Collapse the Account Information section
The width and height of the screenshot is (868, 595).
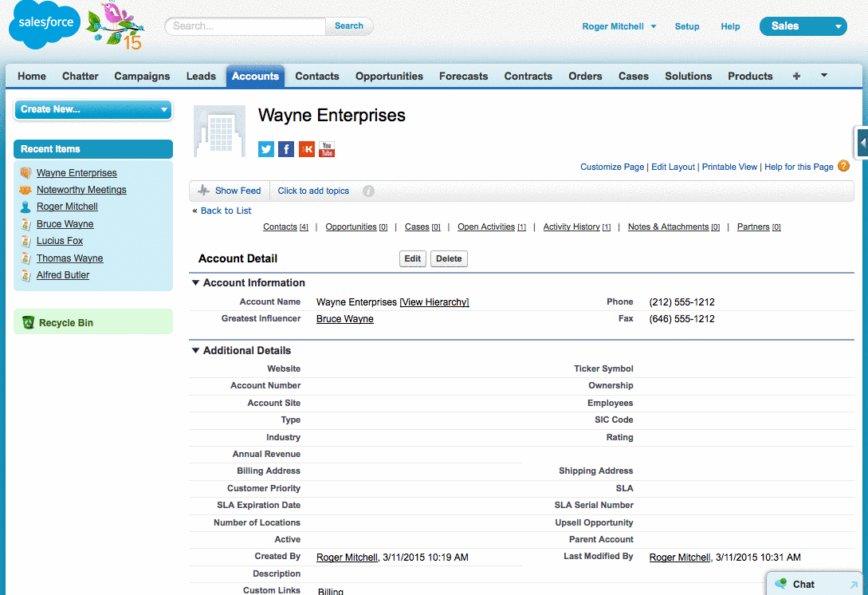195,282
